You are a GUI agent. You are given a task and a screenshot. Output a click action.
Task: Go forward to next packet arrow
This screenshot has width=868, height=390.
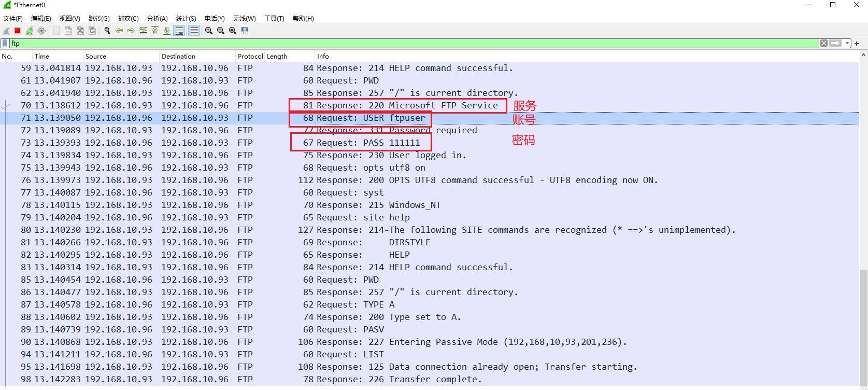coord(131,31)
